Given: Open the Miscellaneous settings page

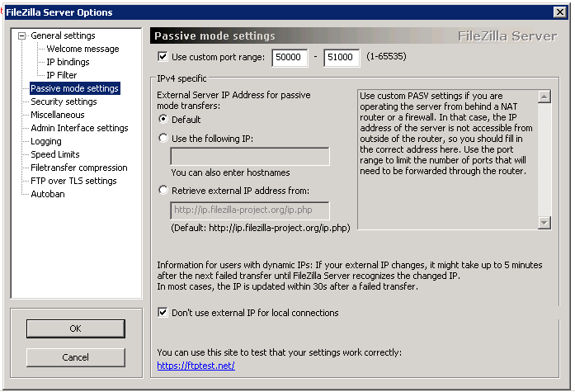Looking at the screenshot, I should tap(58, 115).
